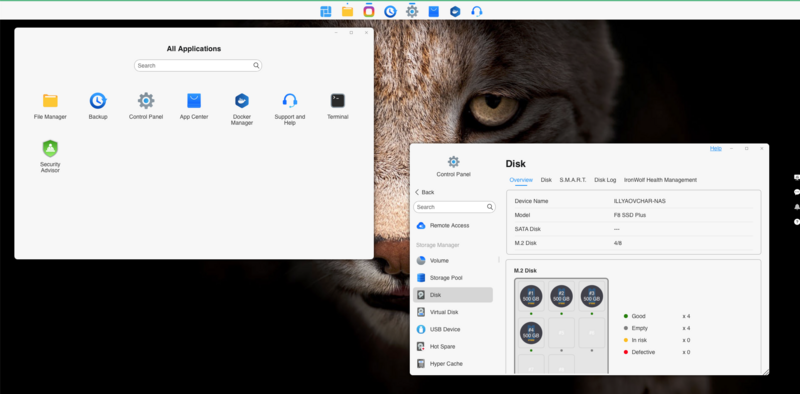The height and width of the screenshot is (394, 800).
Task: Click the In risk legend entry
Action: (657, 340)
